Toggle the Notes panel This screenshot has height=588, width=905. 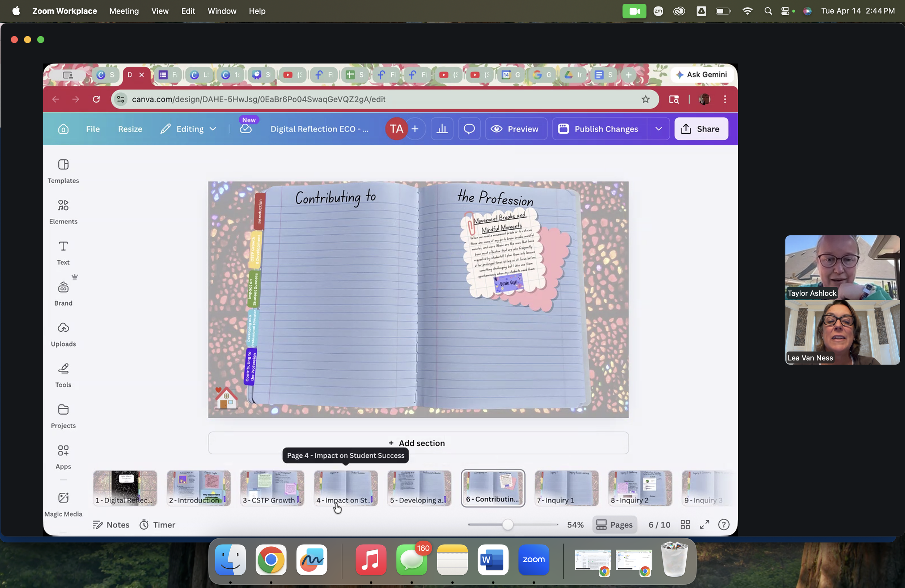click(x=111, y=525)
